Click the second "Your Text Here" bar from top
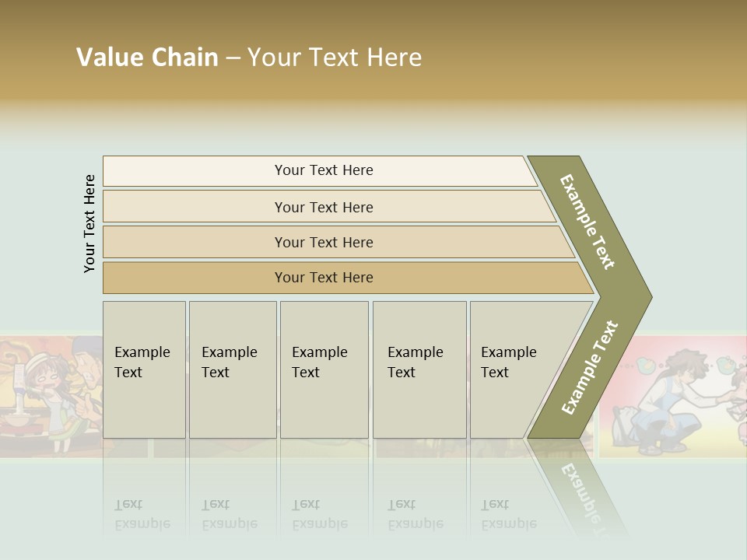This screenshot has height=560, width=747. [324, 207]
